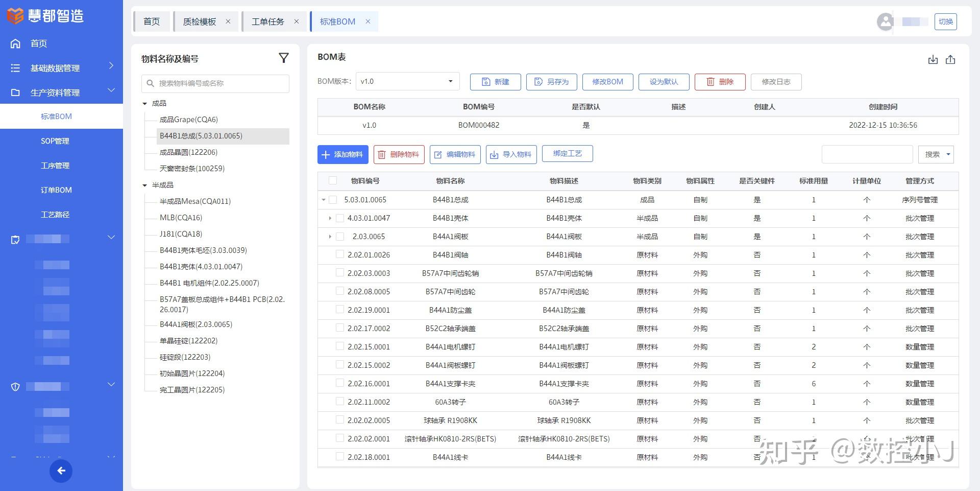Expand the 4.03.01.0047 B44B1壳体 row
This screenshot has height=491, width=980.
330,218
